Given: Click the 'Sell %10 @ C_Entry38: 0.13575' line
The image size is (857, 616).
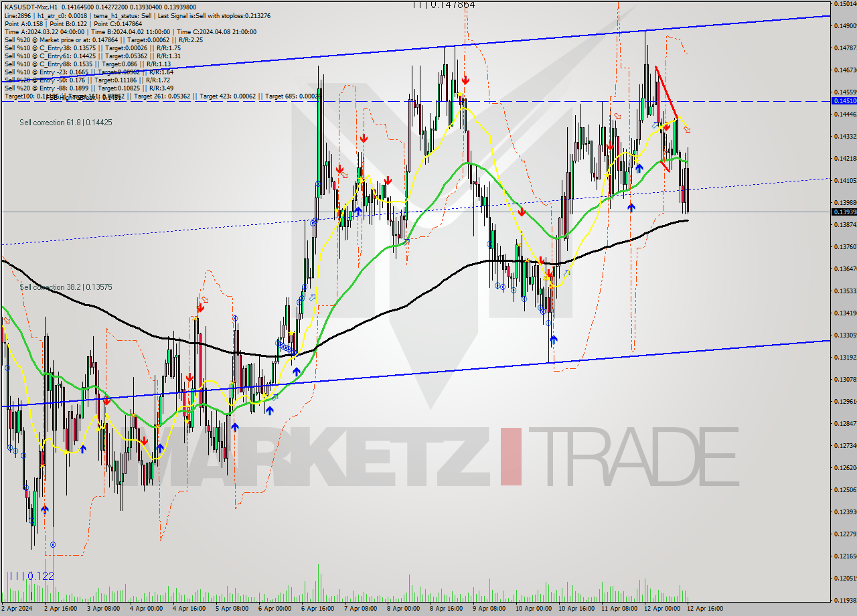Looking at the screenshot, I should (x=92, y=48).
